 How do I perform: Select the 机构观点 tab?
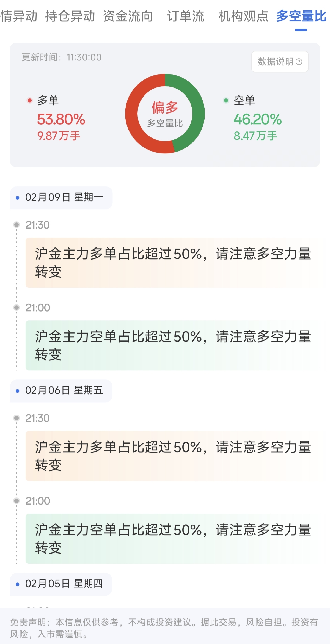(x=243, y=16)
